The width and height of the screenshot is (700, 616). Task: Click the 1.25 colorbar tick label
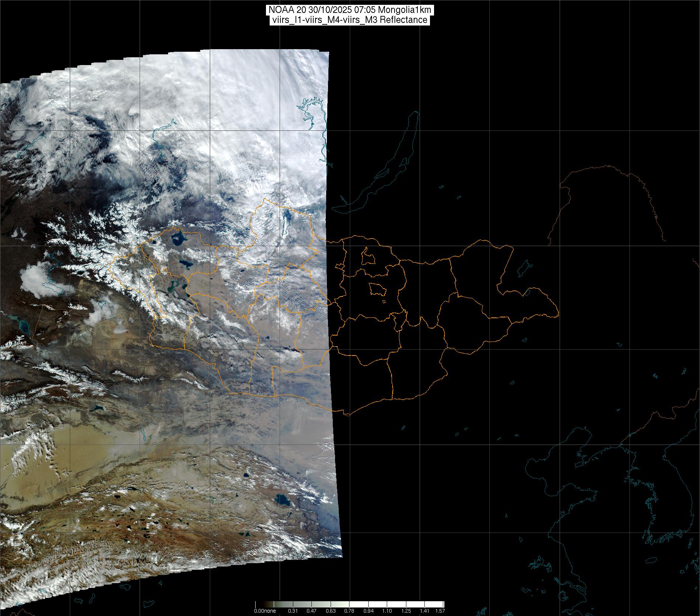click(x=406, y=611)
